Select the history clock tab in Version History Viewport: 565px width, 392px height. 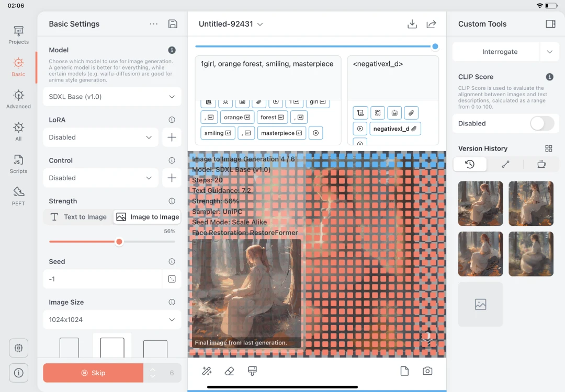470,164
